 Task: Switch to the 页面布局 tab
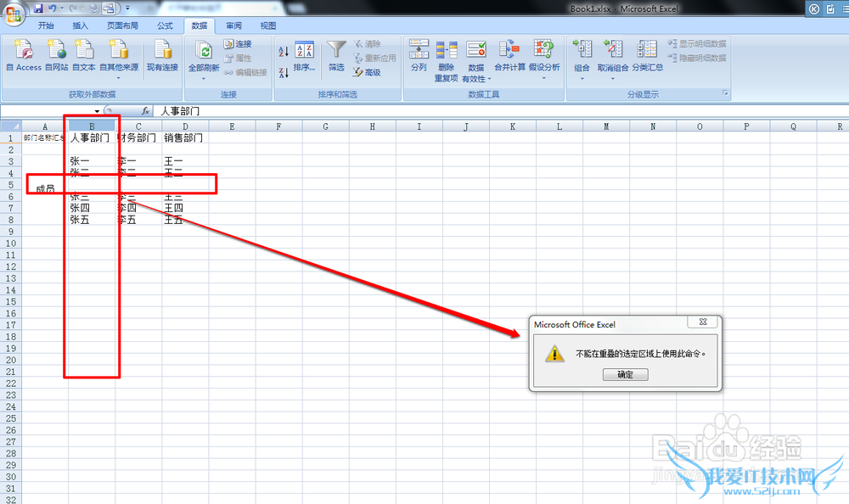pos(121,25)
